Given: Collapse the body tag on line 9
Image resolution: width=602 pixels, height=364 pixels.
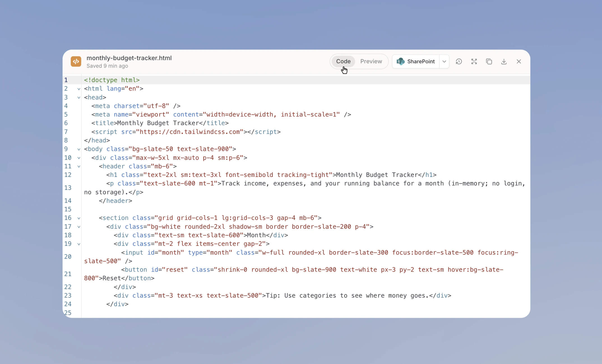Looking at the screenshot, I should coord(79,149).
